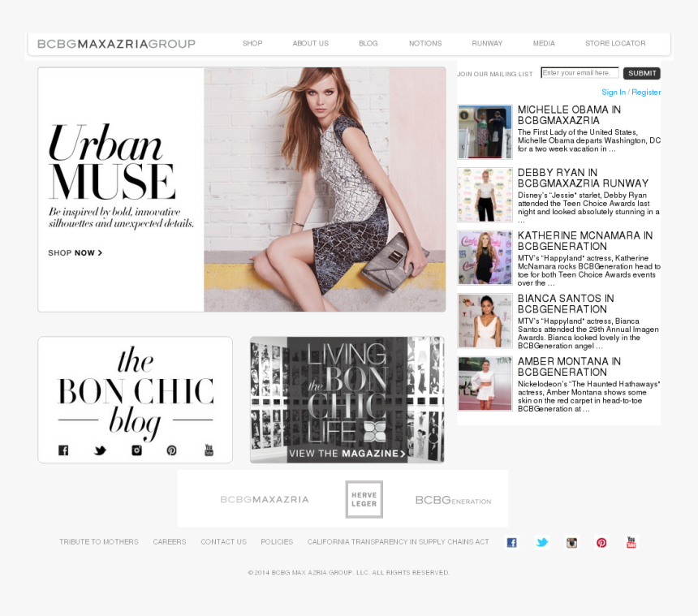
Task: Open the BCBGMAXAZRIA brand logo below banners
Action: (x=265, y=499)
